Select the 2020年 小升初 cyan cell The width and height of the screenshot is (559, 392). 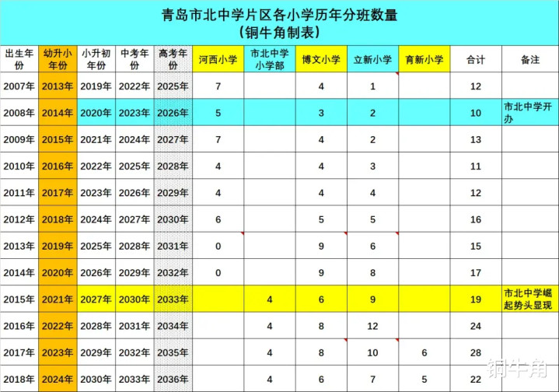pos(96,112)
